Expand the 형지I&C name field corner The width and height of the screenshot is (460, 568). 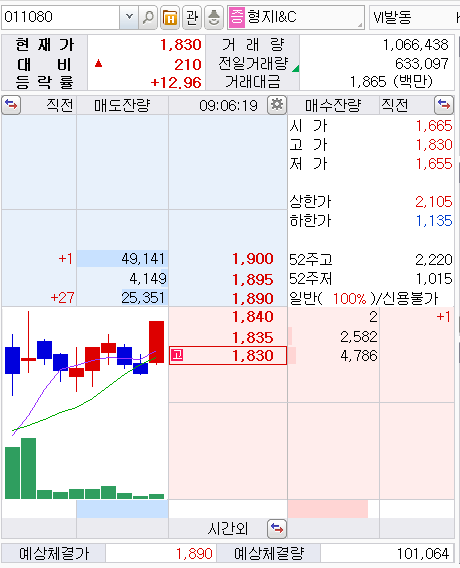[360, 25]
